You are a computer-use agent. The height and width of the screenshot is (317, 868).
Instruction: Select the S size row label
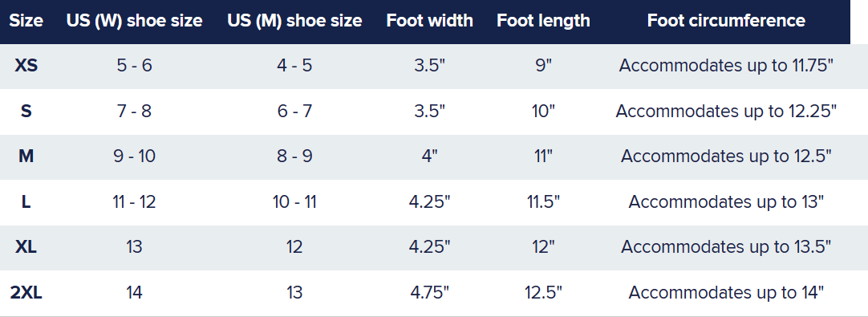[x=26, y=111]
